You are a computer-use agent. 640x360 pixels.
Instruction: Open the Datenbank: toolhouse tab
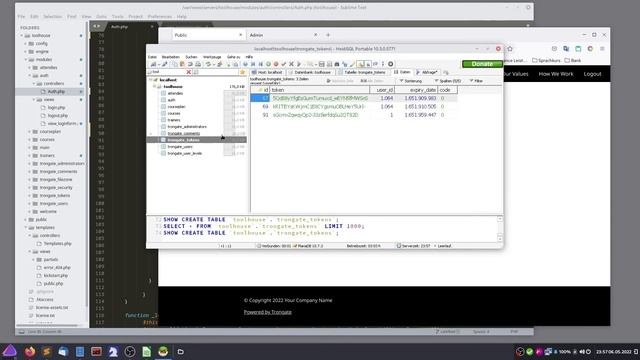click(x=310, y=72)
